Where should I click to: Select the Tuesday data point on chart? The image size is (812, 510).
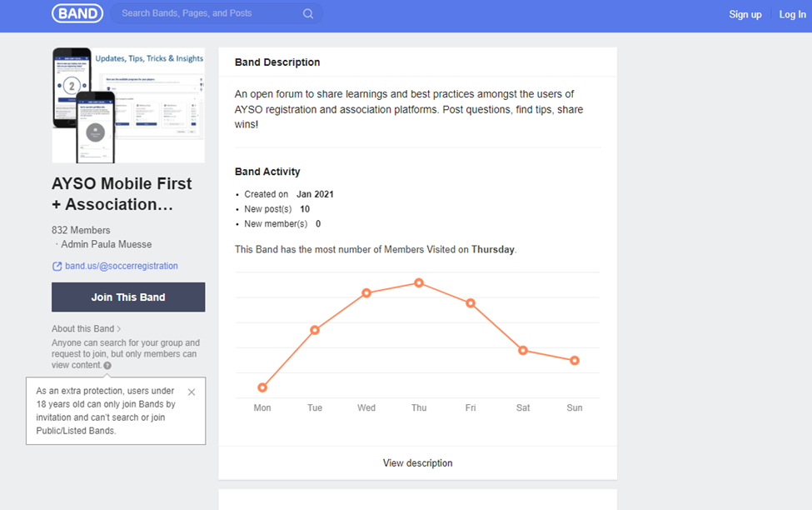pyautogui.click(x=315, y=330)
